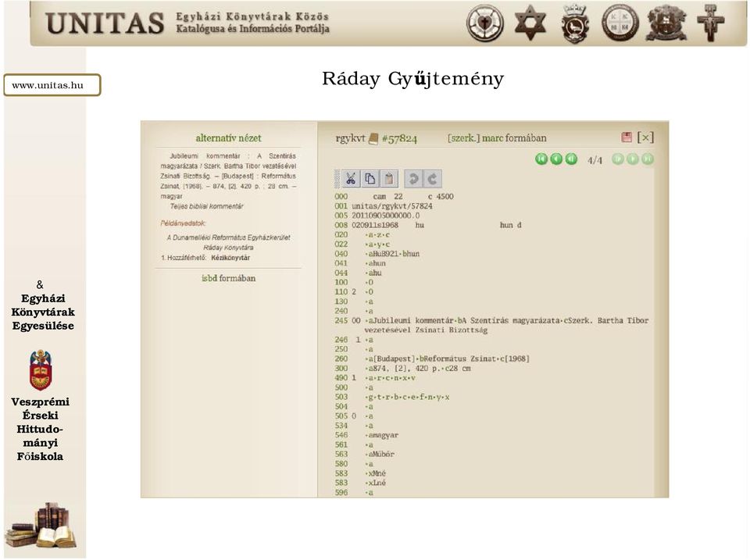750x560 pixels.
Task: Click the Kézikönyvtár holding location
Action: [x=230, y=258]
